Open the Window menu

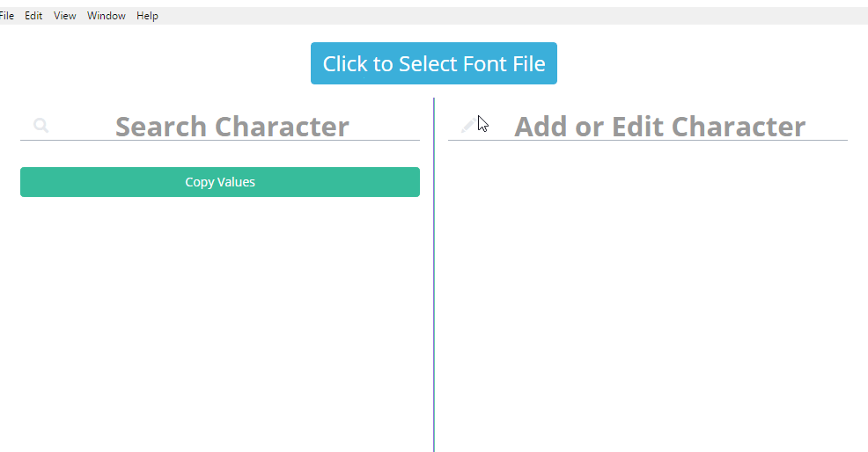[107, 16]
